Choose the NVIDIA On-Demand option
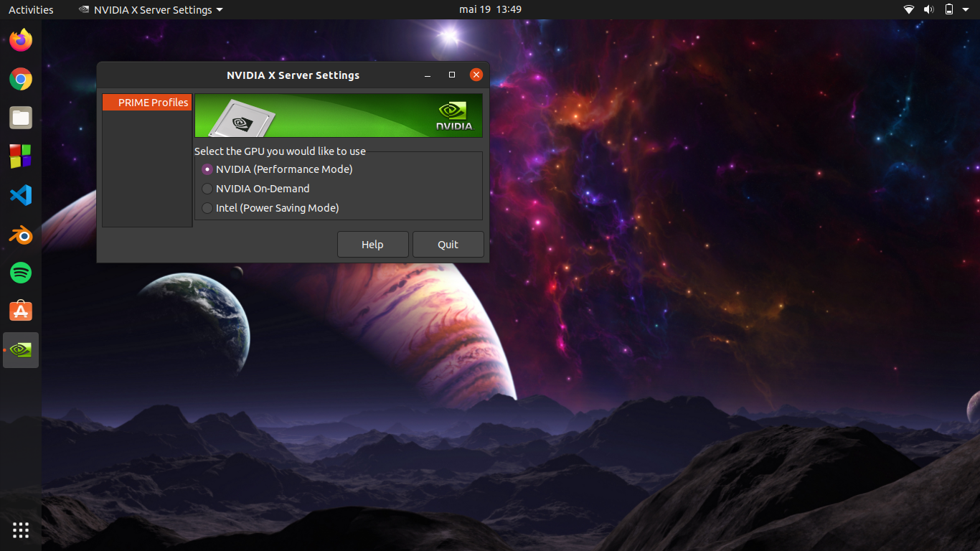This screenshot has width=980, height=551. pos(207,189)
